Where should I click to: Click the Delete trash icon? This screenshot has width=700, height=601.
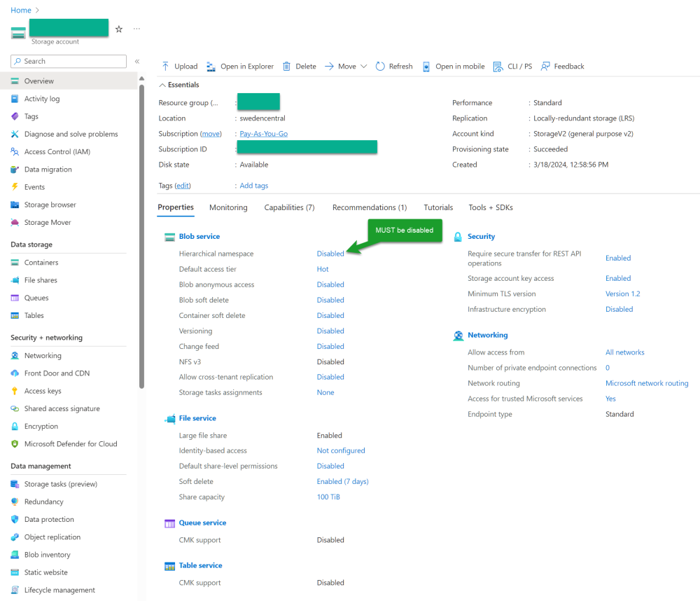point(286,67)
